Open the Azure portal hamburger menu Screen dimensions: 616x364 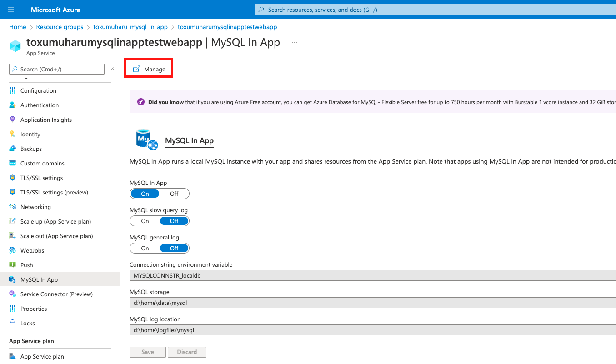coord(10,9)
